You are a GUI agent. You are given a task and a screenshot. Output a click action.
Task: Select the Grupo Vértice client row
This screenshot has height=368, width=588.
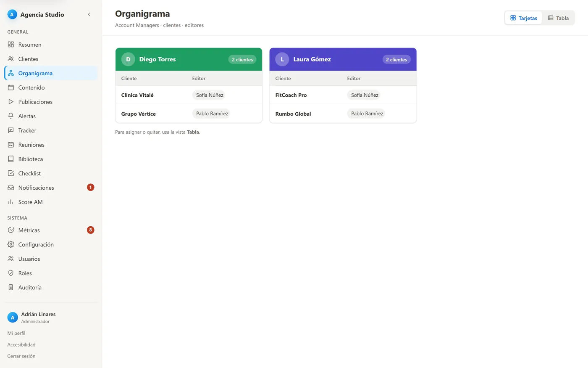[189, 114]
